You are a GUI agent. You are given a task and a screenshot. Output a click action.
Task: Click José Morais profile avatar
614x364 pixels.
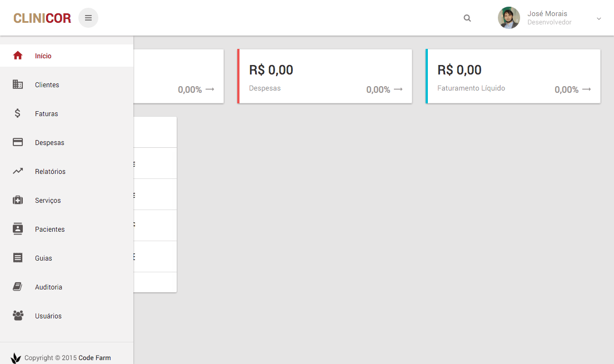pos(508,18)
